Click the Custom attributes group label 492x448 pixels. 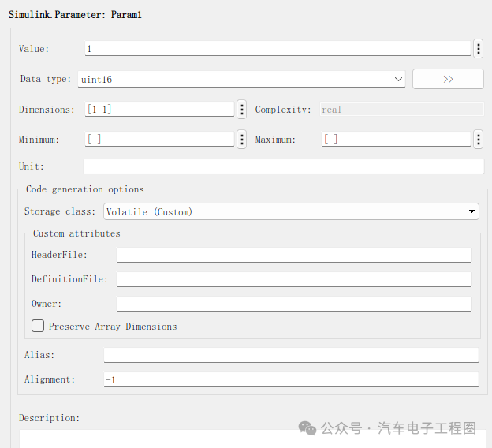click(x=76, y=233)
